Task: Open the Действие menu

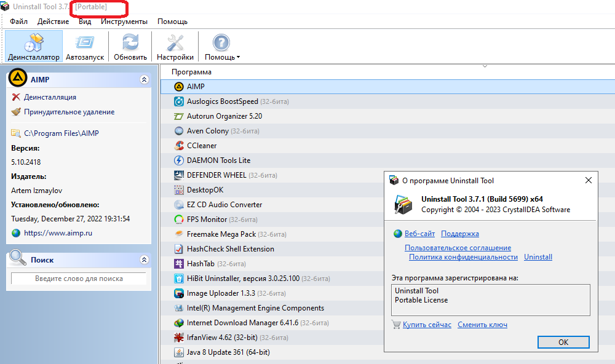Action: tap(53, 22)
